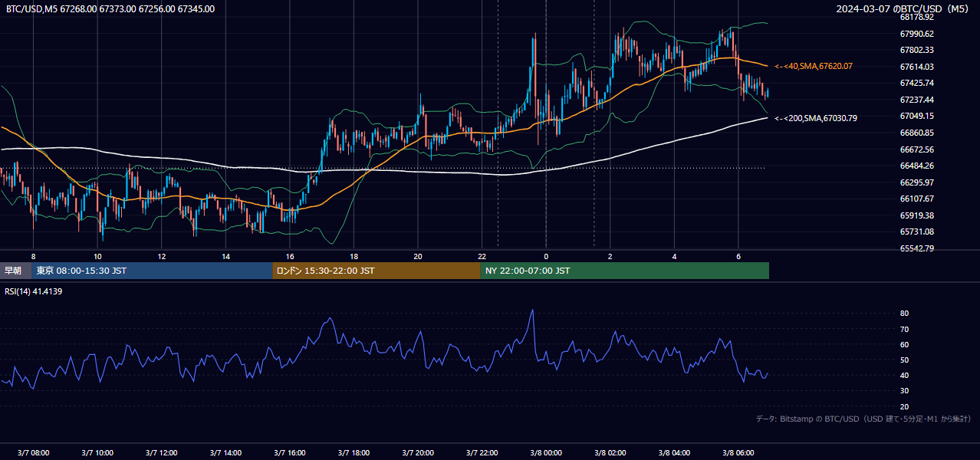Click price axis value 66484.26
The image size is (980, 460).
916,166
